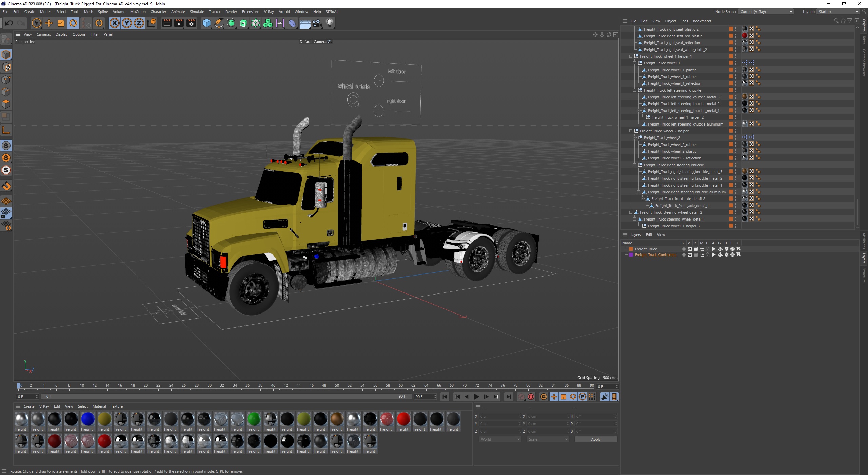This screenshot has width=868, height=475.
Task: Select the blue material sphere thumbnail
Action: click(88, 419)
